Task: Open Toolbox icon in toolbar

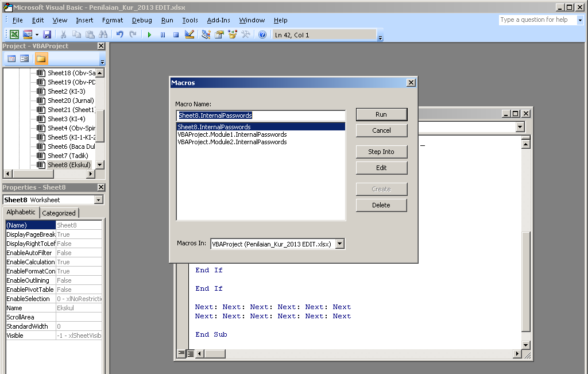Action: pyautogui.click(x=246, y=34)
